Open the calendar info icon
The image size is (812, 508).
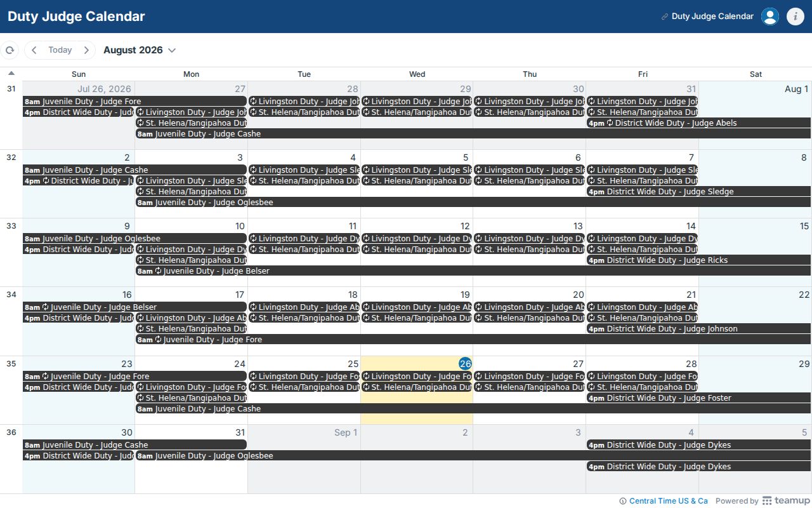[x=796, y=17]
